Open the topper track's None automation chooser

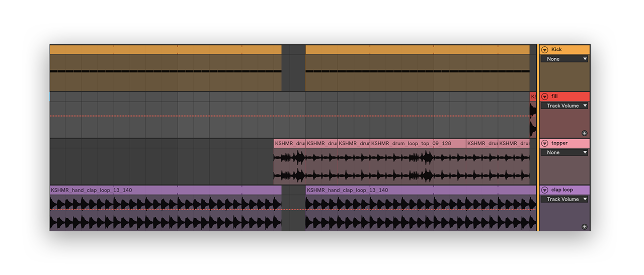[564, 152]
